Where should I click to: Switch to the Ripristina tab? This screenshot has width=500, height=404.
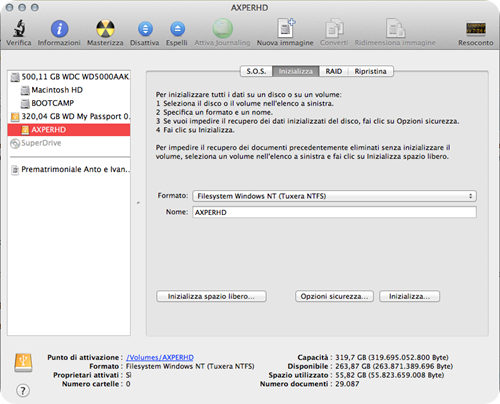tap(371, 71)
